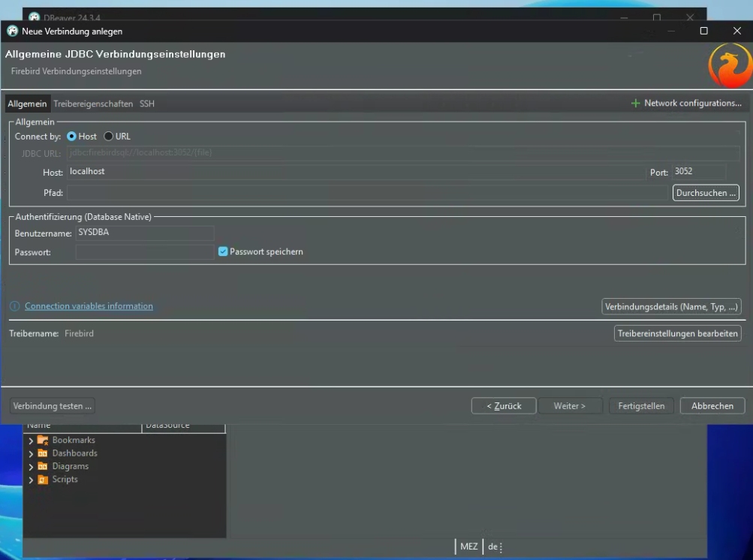Viewport: 753px width, 560px height.
Task: Uncheck the Passwort speichern checkbox
Action: click(223, 252)
